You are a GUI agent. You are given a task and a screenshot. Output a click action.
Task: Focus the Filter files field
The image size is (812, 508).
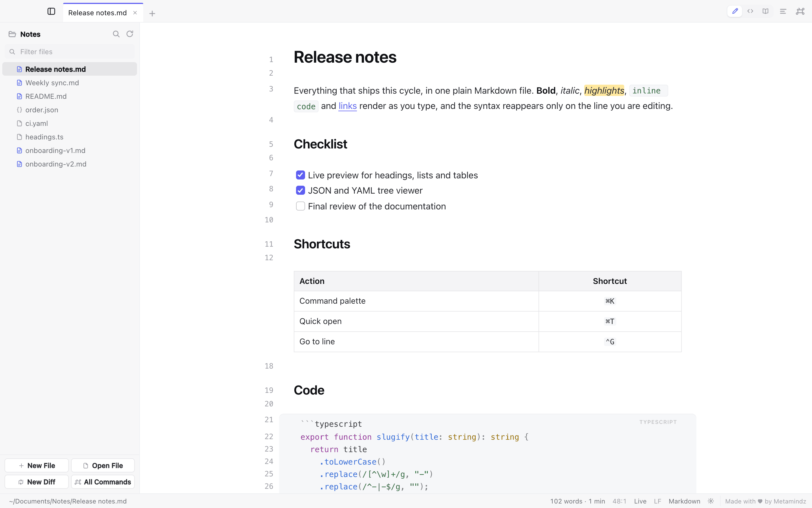[x=70, y=52]
